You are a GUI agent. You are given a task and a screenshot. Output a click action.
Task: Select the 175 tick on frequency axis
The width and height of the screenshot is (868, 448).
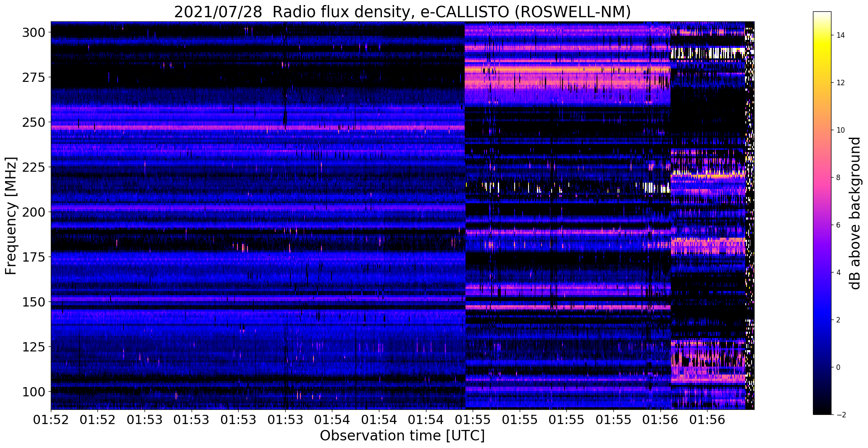[34, 257]
